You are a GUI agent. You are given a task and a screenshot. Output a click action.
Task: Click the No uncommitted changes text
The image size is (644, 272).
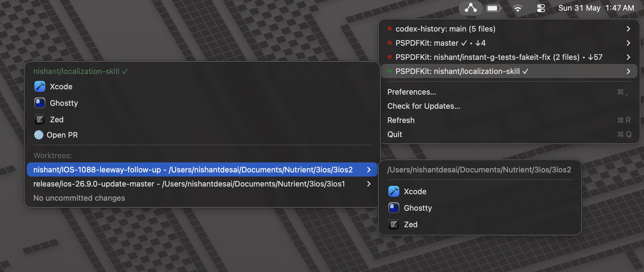click(79, 198)
